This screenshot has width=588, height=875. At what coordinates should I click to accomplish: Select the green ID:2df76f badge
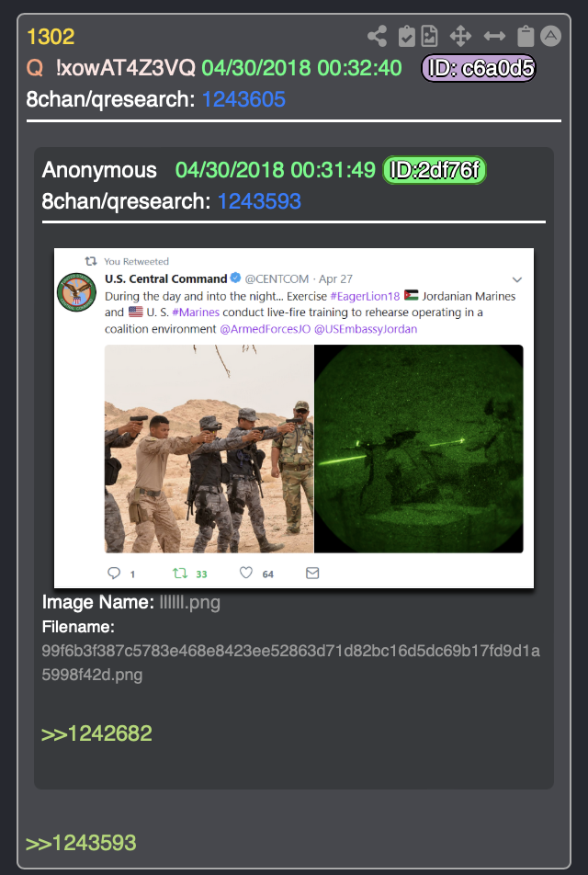pyautogui.click(x=434, y=170)
